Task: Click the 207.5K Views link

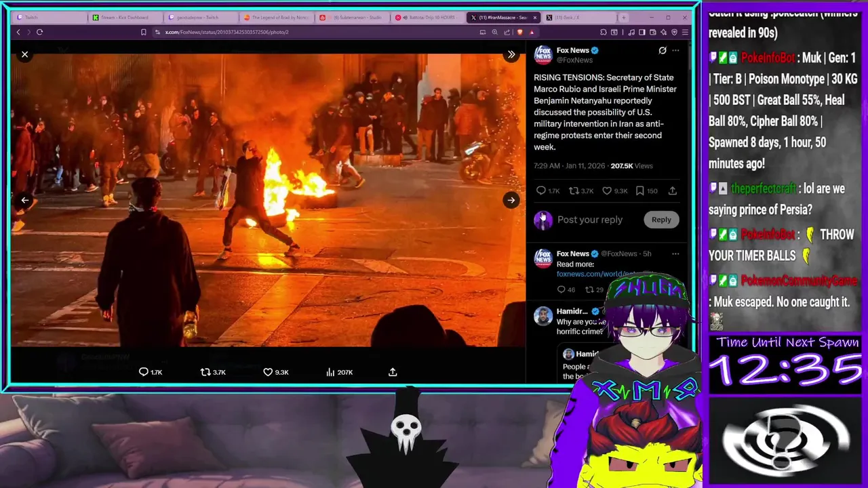Action: coord(631,165)
